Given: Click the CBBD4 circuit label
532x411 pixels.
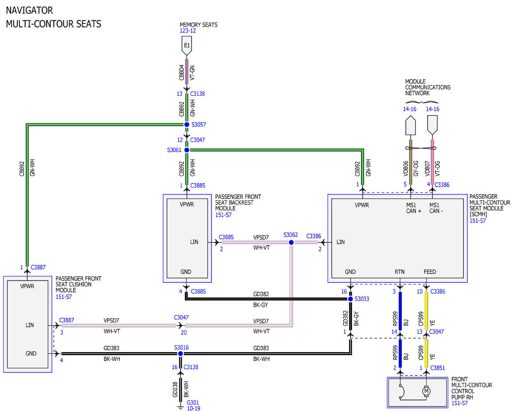Looking at the screenshot, I should [x=181, y=73].
